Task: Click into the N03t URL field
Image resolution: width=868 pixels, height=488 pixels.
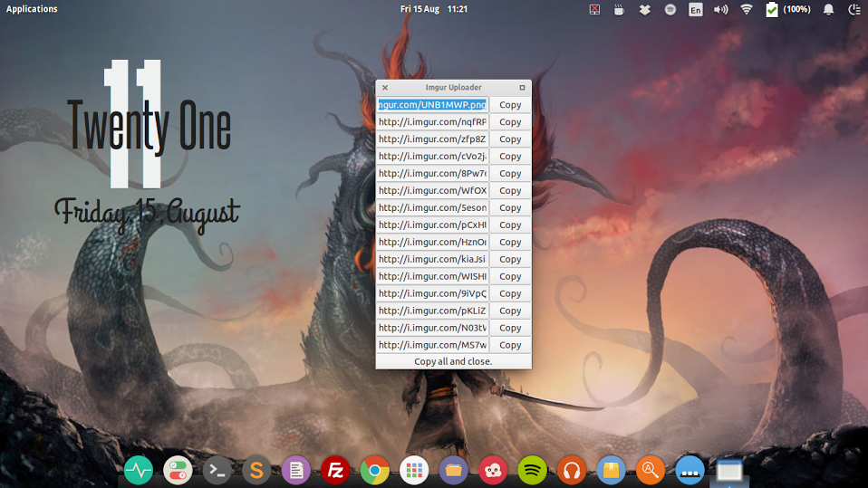Action: (432, 328)
